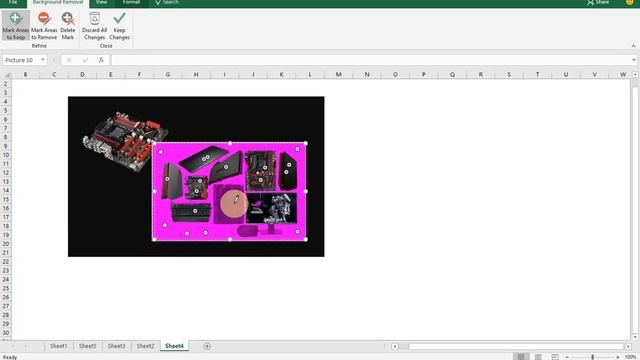Select Mark Areas to Remove tool
The image size is (640, 360).
pyautogui.click(x=44, y=26)
